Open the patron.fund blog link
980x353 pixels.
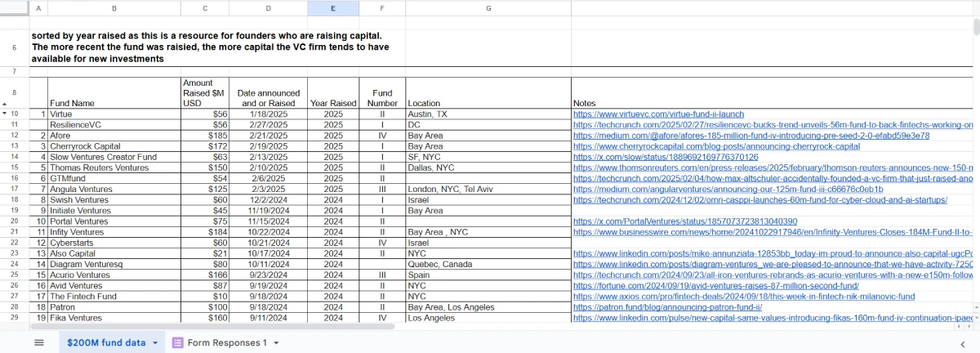(667, 306)
